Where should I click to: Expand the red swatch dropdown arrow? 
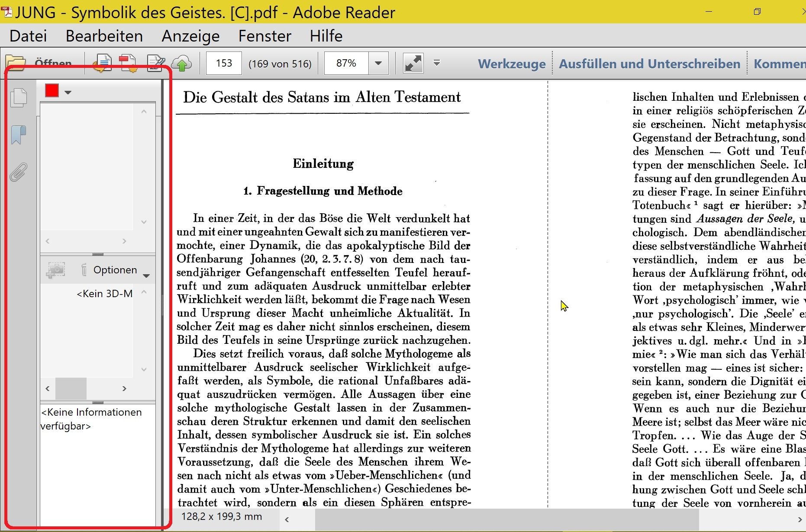68,92
